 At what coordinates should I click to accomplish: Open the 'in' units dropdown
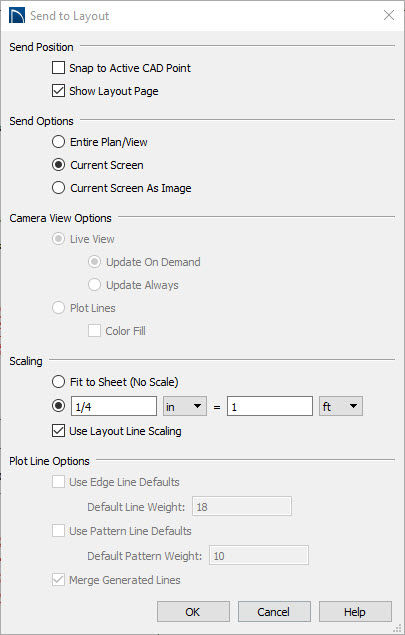point(185,406)
